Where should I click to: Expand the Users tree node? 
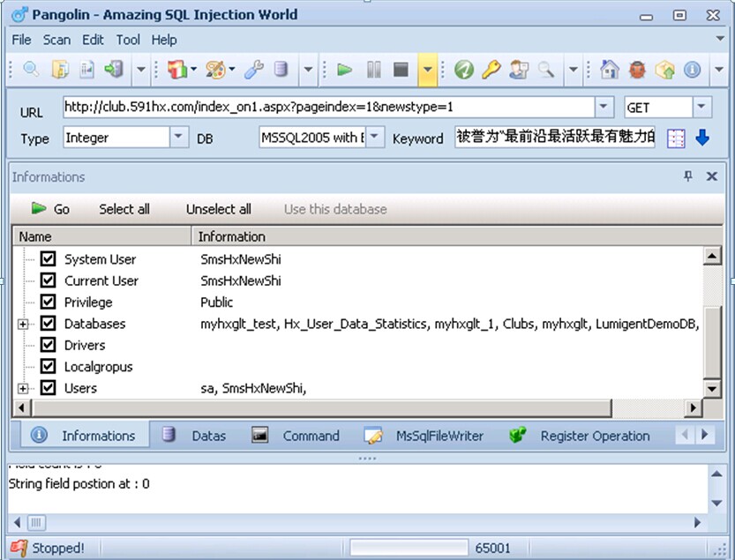click(x=23, y=389)
